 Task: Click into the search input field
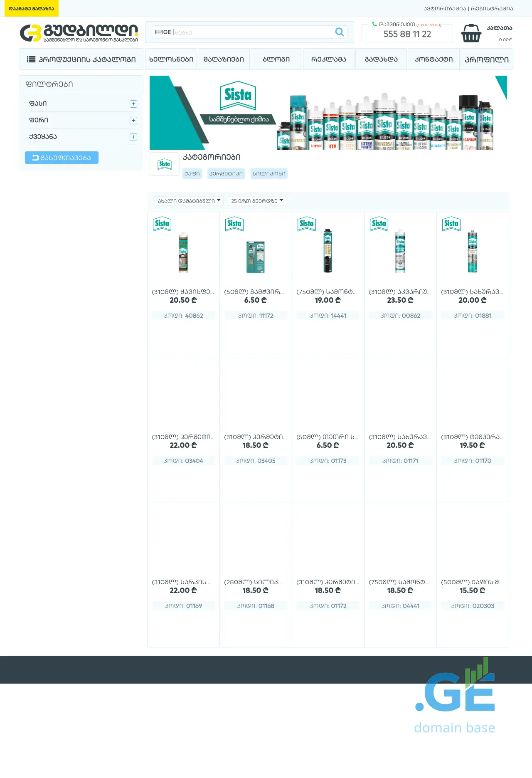(254, 32)
